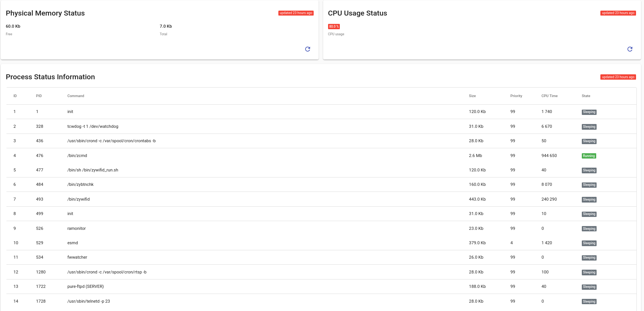
Task: Click the CPU Time column header
Action: click(x=549, y=96)
